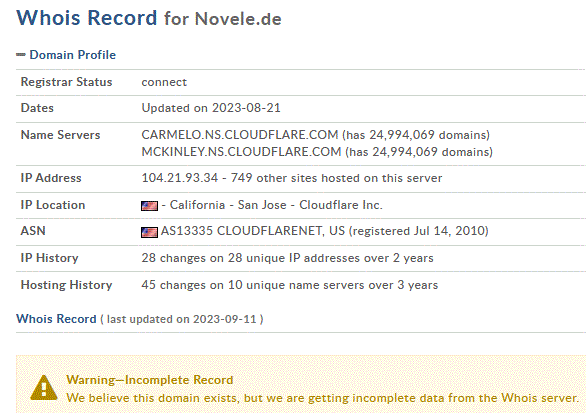Click the yellow warning triangle icon

pyautogui.click(x=44, y=388)
